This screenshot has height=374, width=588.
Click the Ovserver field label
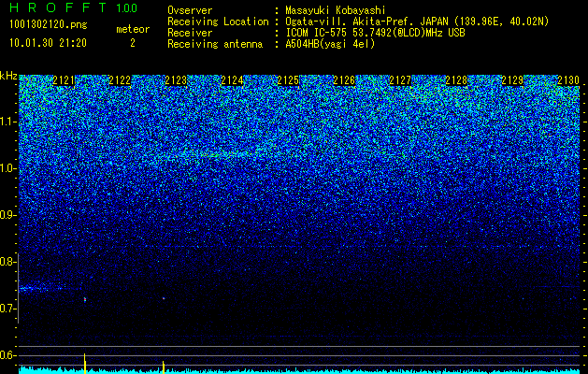(190, 10)
